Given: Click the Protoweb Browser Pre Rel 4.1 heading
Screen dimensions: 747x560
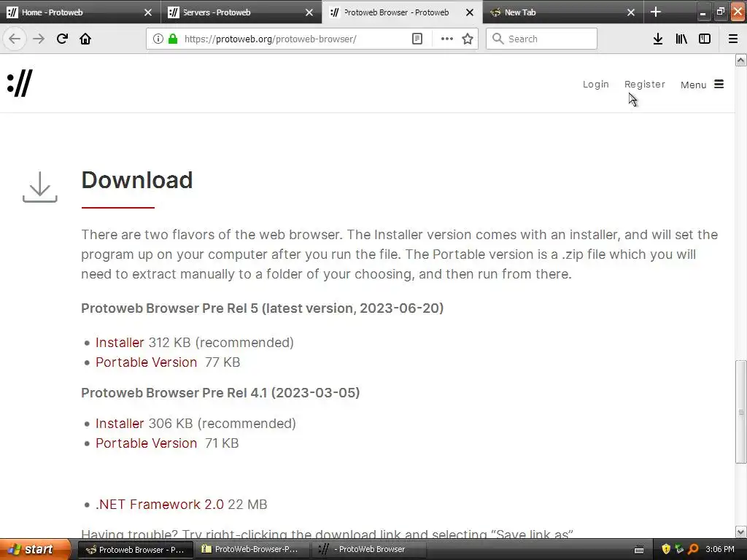Looking at the screenshot, I should pos(220,393).
